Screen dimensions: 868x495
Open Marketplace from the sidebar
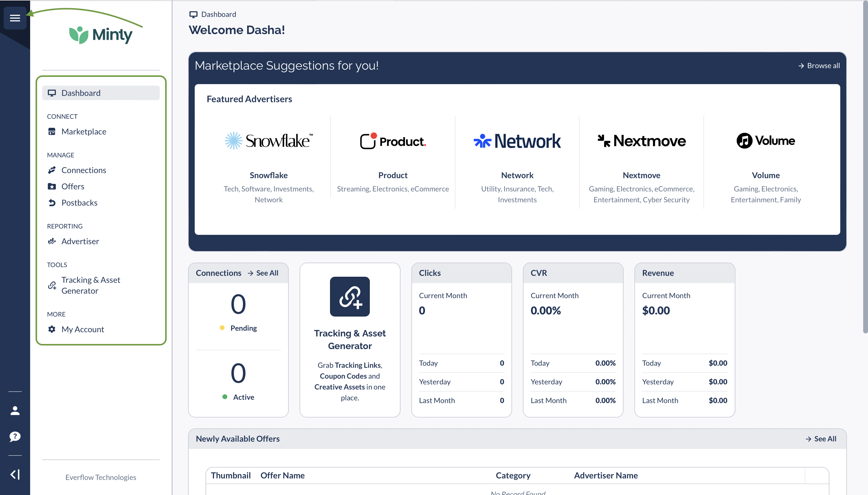click(83, 131)
